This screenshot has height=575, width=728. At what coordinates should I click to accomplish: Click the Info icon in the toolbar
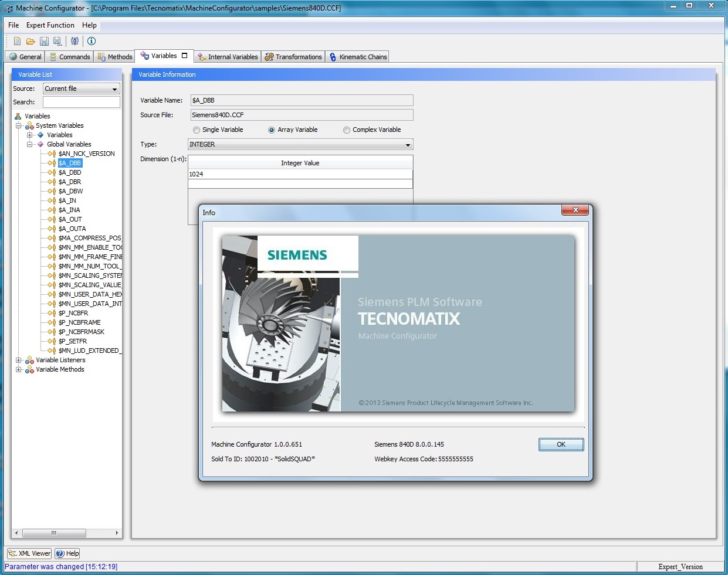pos(92,41)
